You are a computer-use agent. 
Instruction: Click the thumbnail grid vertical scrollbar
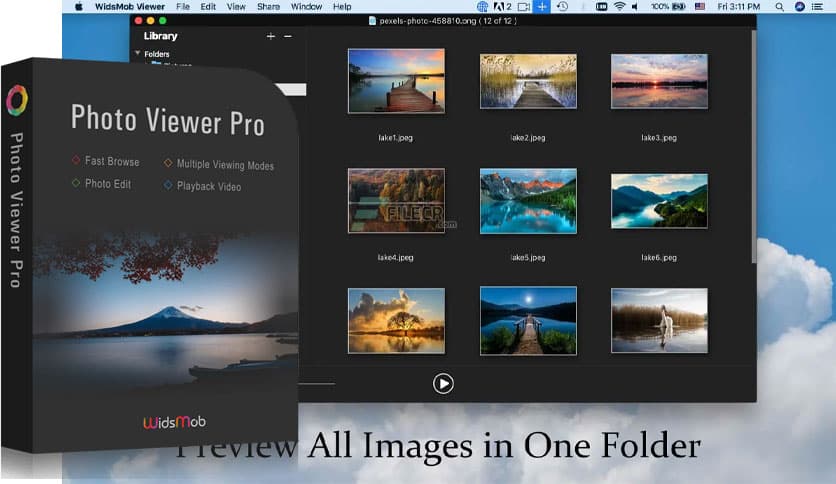click(753, 147)
